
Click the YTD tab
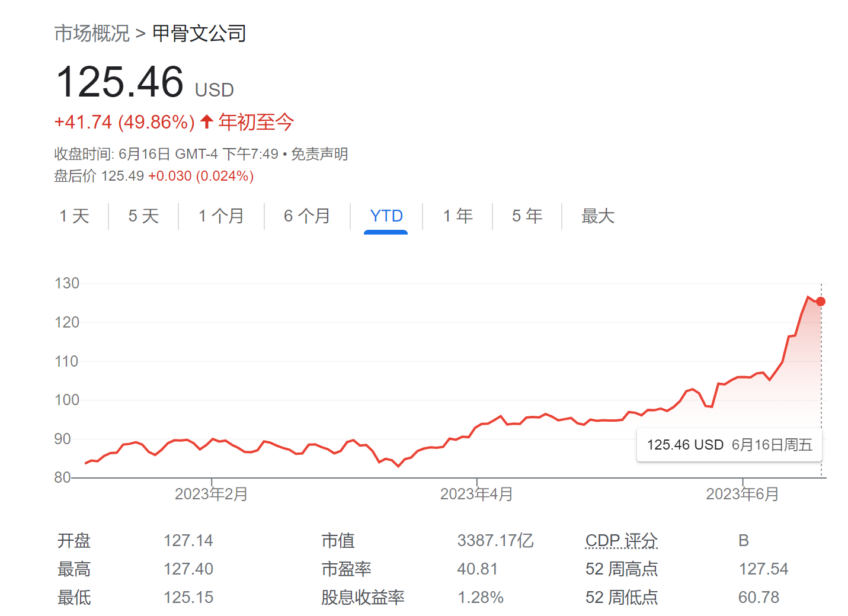coord(386,216)
